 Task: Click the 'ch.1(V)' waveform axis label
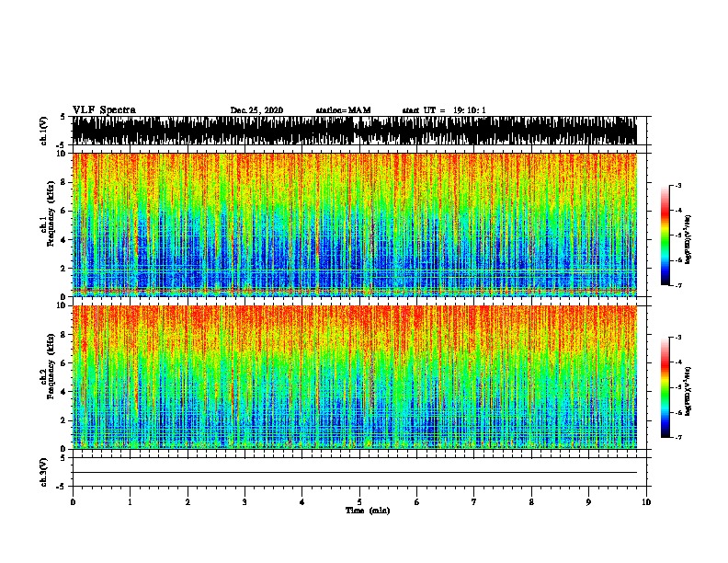tap(44, 131)
